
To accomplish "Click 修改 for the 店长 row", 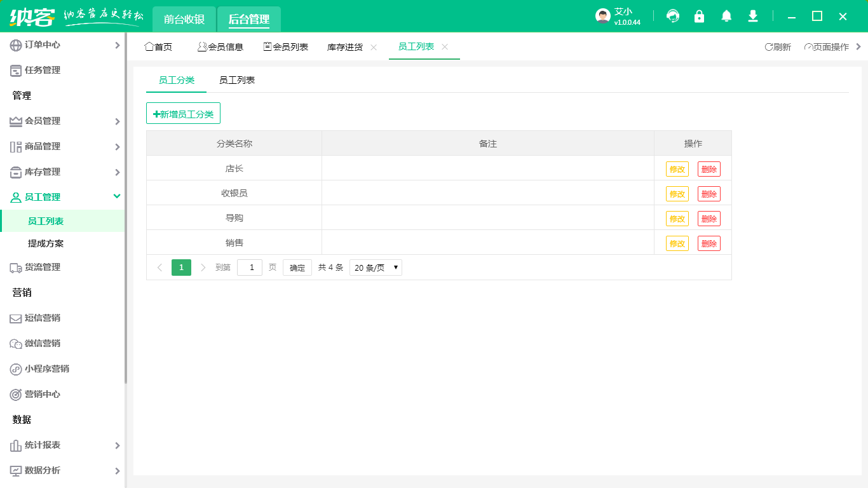I will coord(677,169).
